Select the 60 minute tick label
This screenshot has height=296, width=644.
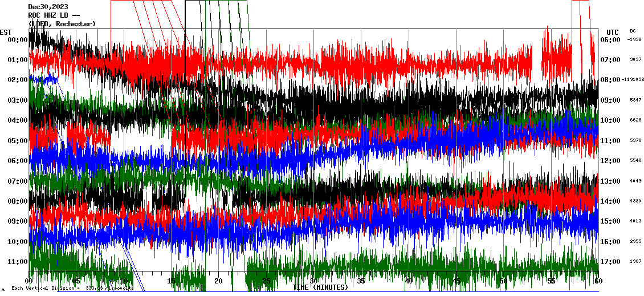pos(598,281)
